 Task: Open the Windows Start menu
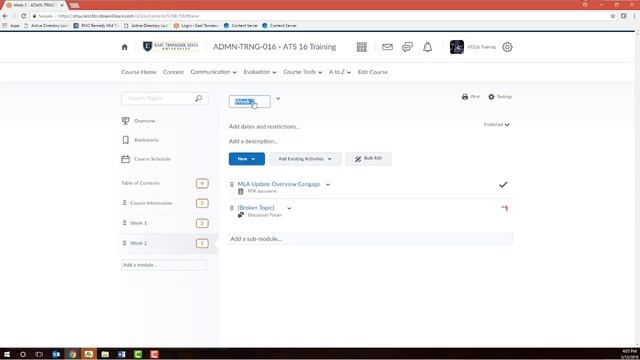tap(7, 354)
